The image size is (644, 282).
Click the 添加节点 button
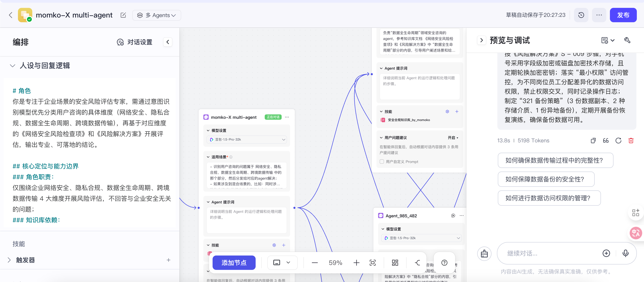click(x=234, y=263)
